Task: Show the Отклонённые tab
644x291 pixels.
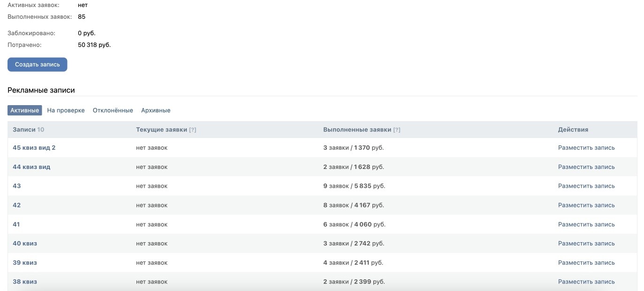Action: (113, 110)
